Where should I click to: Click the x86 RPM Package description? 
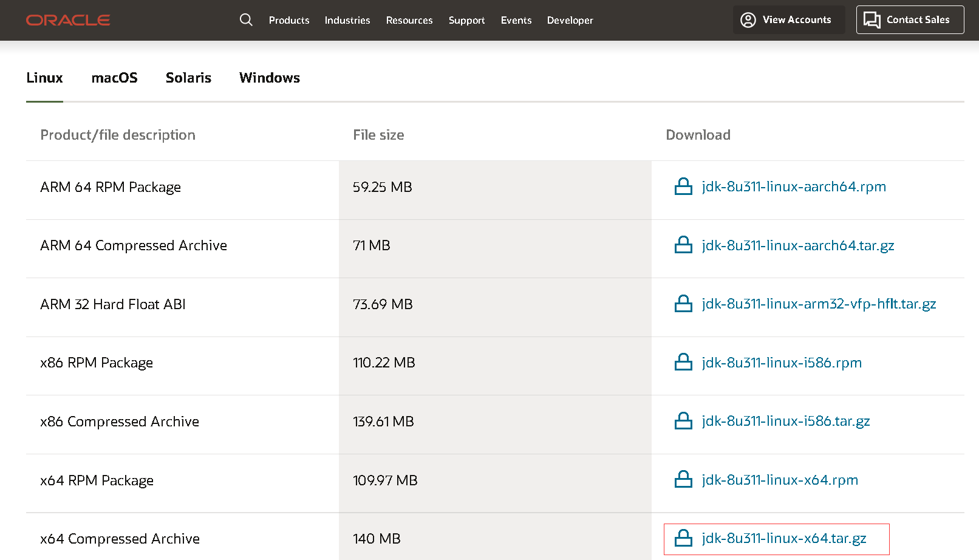coord(97,363)
